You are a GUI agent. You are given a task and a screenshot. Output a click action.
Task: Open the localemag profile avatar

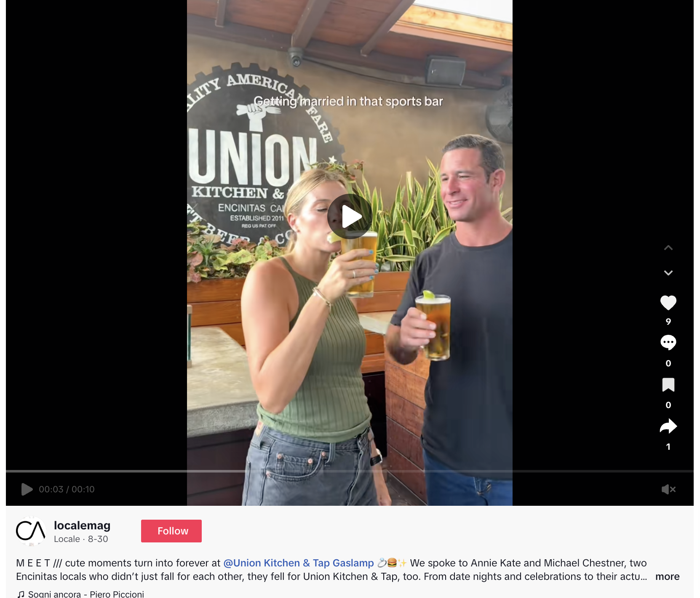pos(31,531)
